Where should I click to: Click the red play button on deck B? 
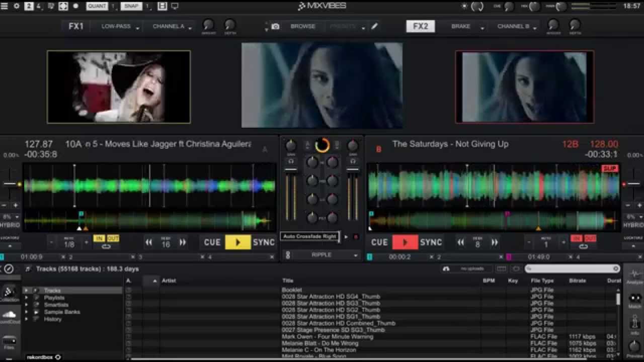tap(405, 242)
